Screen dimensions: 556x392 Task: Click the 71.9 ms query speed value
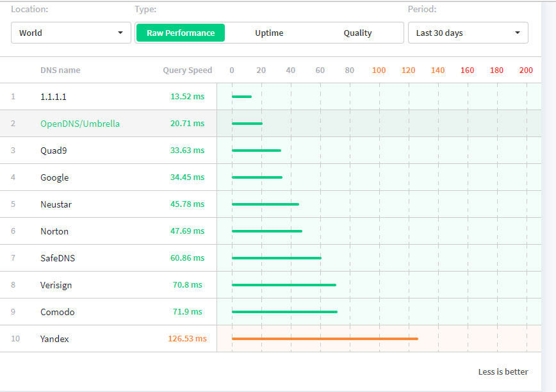[187, 312]
